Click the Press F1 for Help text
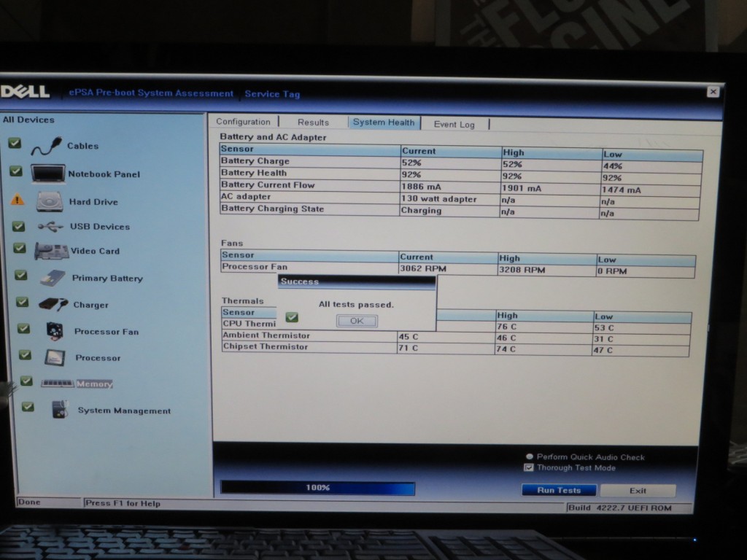 [x=123, y=503]
